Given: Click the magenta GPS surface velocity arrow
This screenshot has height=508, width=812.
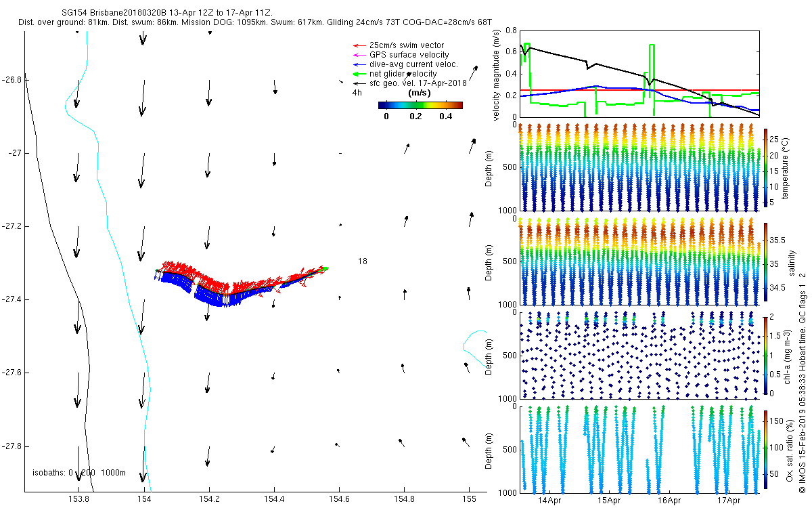Looking at the screenshot, I should point(357,55).
